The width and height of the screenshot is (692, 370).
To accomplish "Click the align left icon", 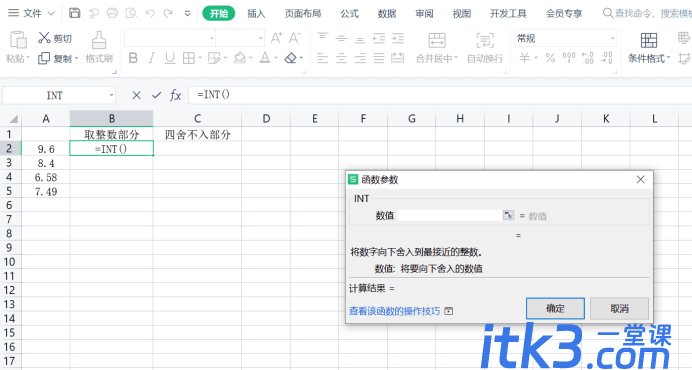I will point(323,58).
